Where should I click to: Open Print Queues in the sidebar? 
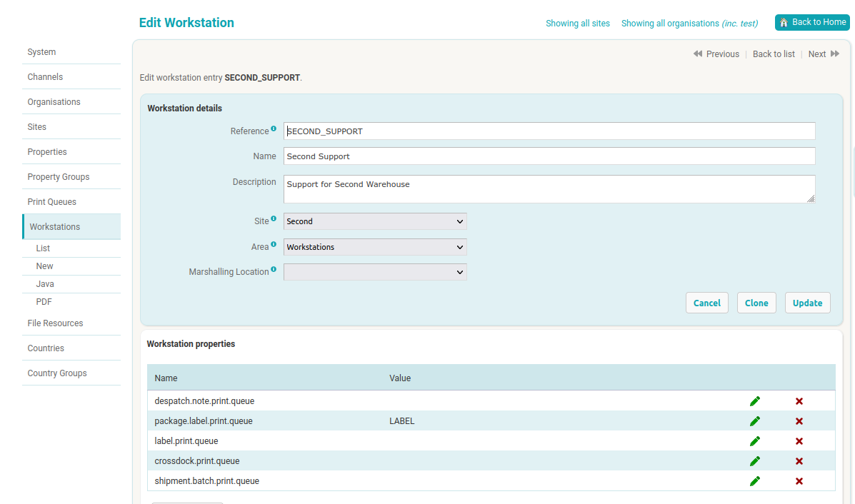point(52,202)
